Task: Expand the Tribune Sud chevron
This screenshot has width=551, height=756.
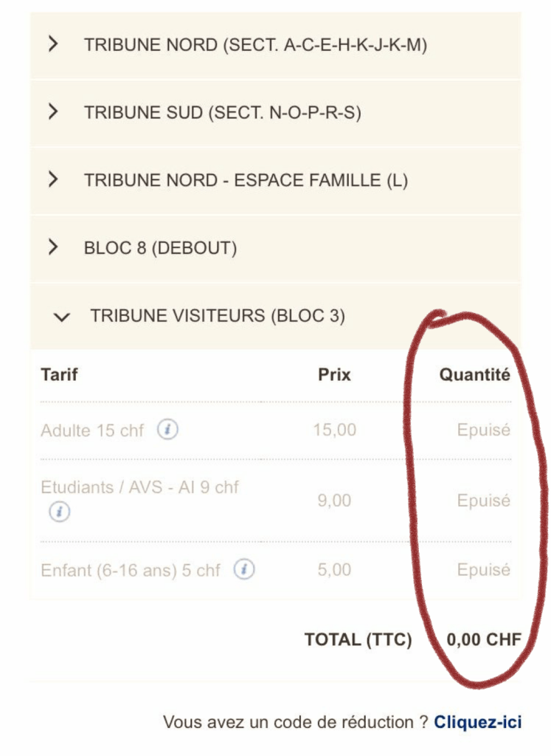Action: (x=52, y=112)
